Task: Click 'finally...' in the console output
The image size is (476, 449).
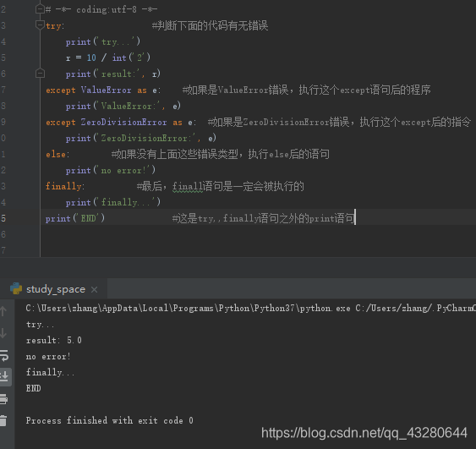Action: tap(50, 372)
